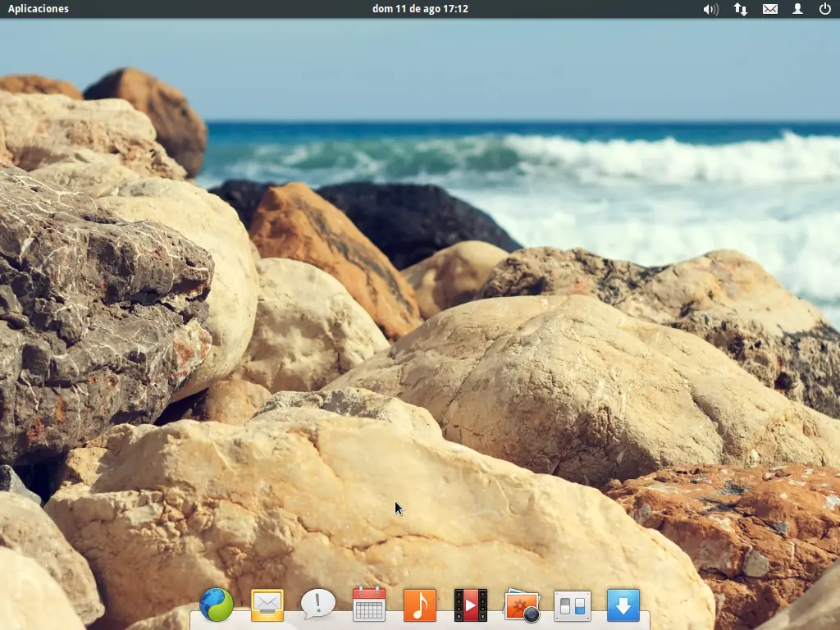Launch Shotwell photo manager
The width and height of the screenshot is (840, 630).
point(522,605)
